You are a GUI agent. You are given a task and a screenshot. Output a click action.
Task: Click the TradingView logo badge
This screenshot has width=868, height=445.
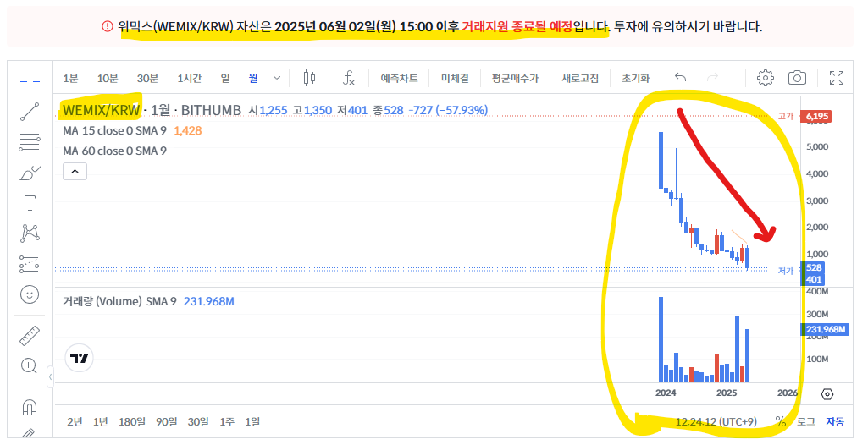coord(79,358)
